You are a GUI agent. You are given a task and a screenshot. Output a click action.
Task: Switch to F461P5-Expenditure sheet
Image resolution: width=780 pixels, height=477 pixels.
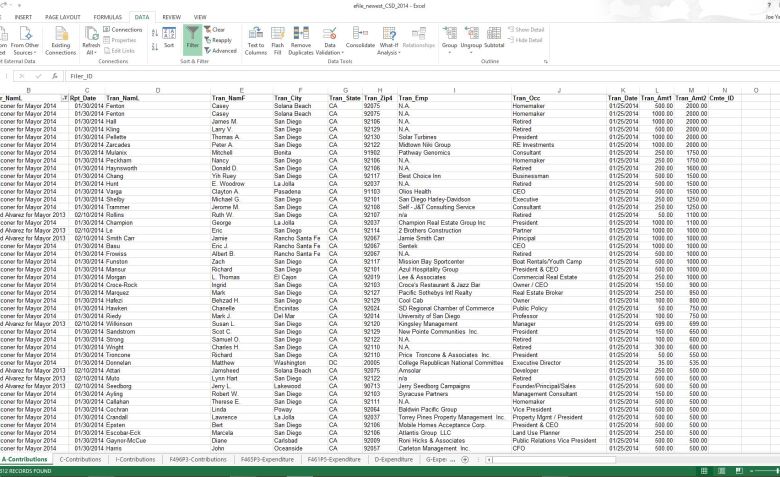tap(334, 460)
